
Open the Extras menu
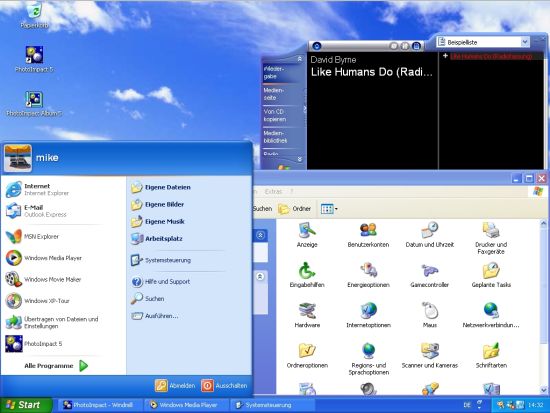(273, 192)
